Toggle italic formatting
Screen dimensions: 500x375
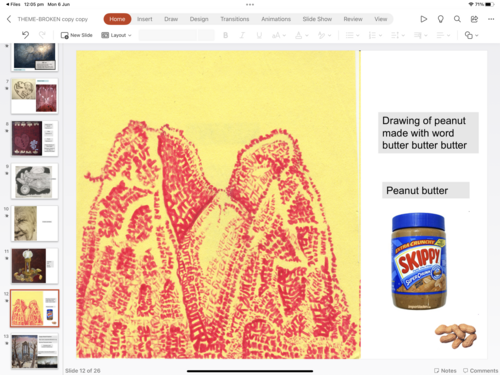242,35
